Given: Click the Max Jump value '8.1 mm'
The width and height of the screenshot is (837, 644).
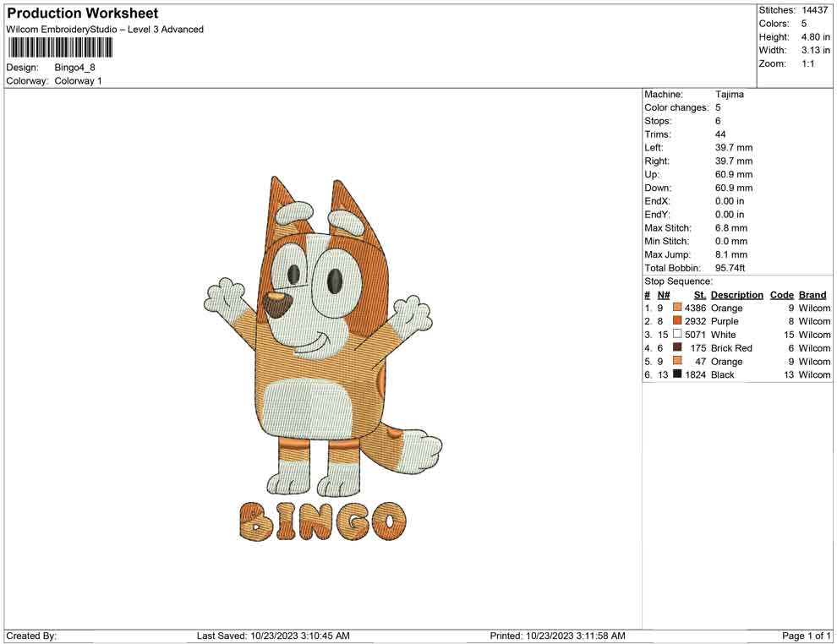Looking at the screenshot, I should [x=730, y=254].
